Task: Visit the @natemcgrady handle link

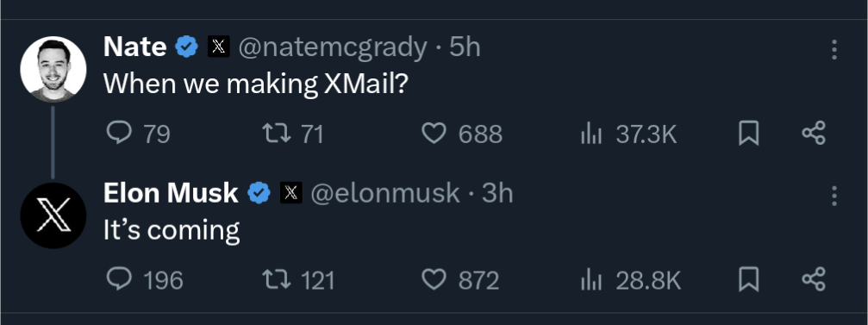Action: coord(333,47)
